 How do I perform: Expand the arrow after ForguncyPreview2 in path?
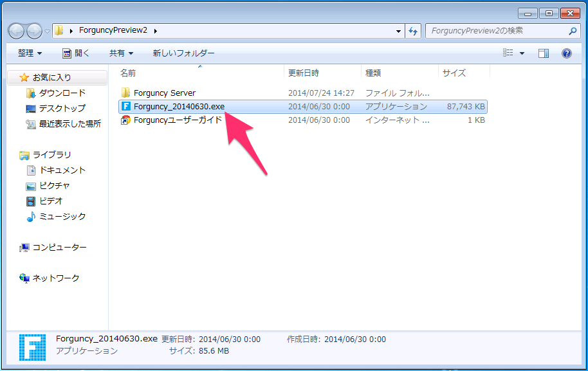click(155, 31)
